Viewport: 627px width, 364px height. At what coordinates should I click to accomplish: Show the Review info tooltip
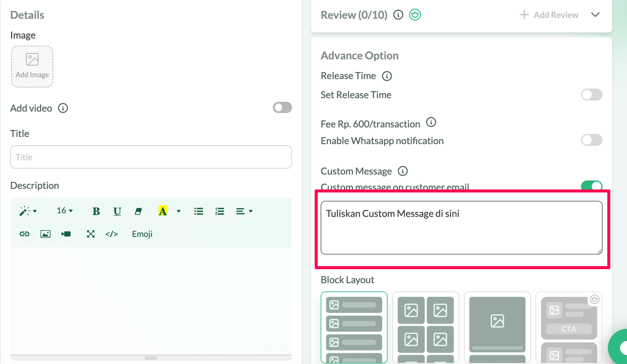click(x=398, y=15)
